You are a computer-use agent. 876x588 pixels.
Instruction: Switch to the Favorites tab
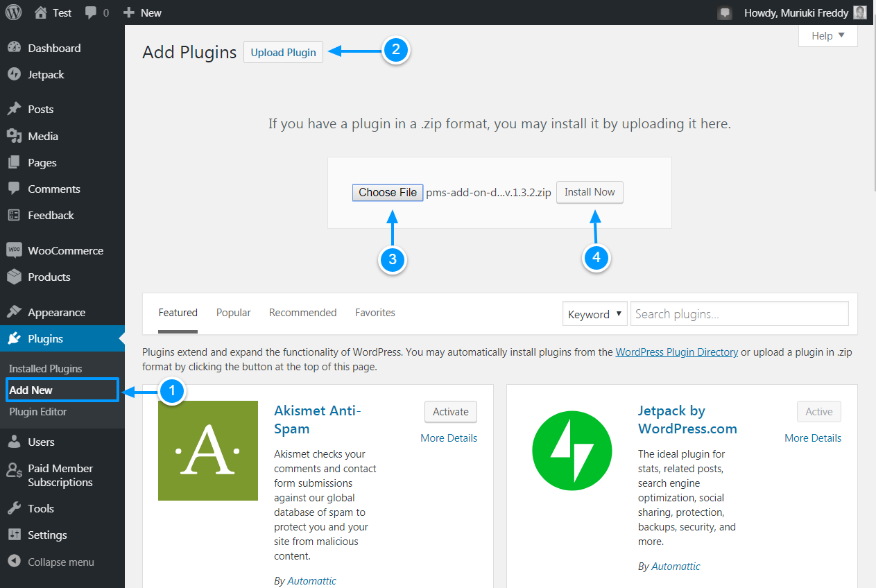[x=375, y=313]
